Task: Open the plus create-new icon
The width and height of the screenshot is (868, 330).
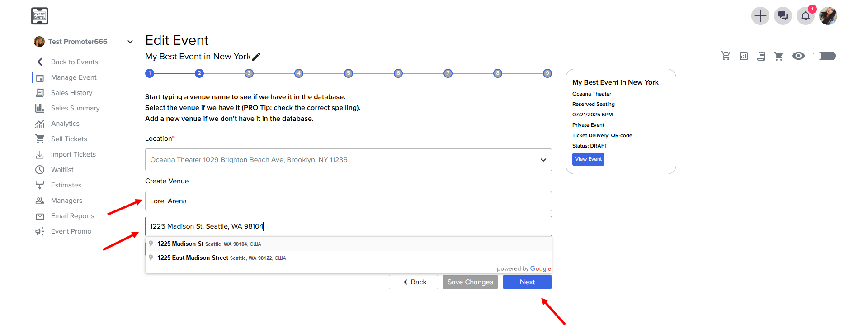Action: click(x=760, y=16)
